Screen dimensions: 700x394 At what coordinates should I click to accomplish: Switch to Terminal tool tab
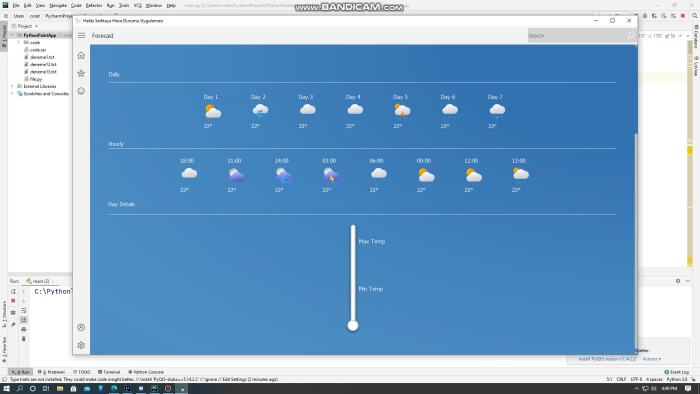pyautogui.click(x=109, y=372)
